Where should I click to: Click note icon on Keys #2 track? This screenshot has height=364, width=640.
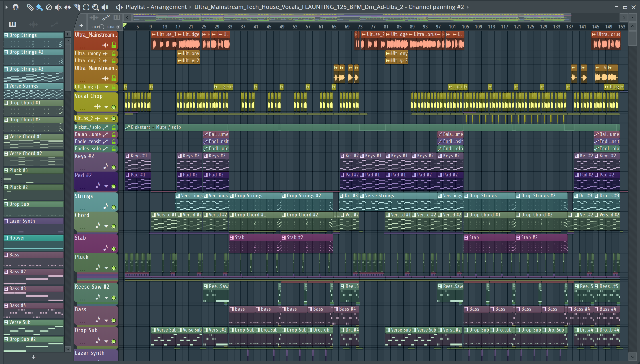pos(106,166)
